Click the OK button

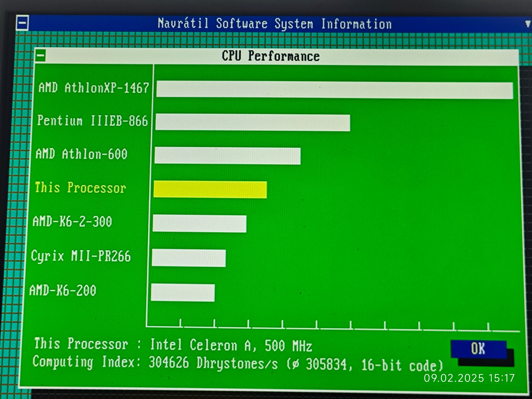point(478,349)
